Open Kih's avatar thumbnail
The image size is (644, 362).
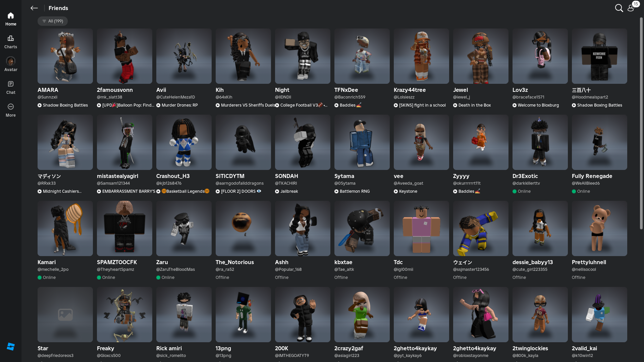tap(243, 56)
